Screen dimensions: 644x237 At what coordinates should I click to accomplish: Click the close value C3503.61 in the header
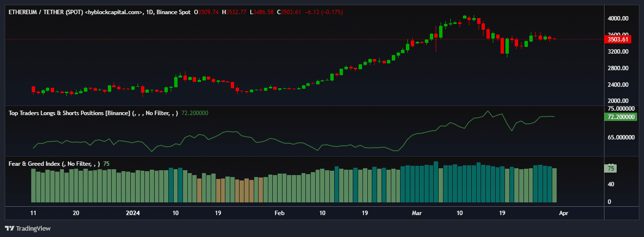tap(289, 12)
